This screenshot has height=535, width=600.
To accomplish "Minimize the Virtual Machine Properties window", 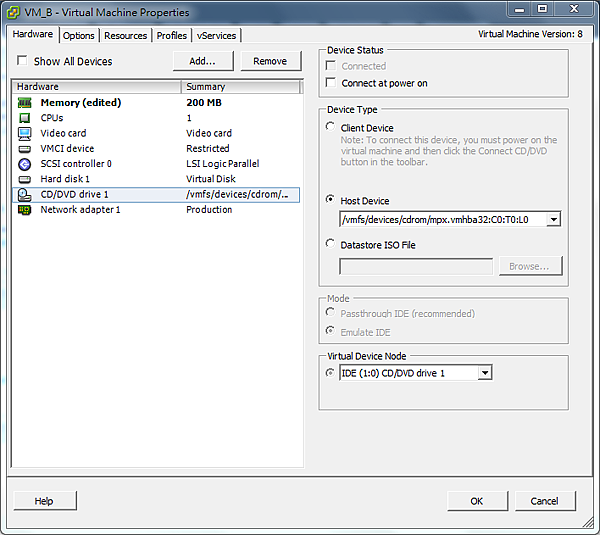I will 520,9.
